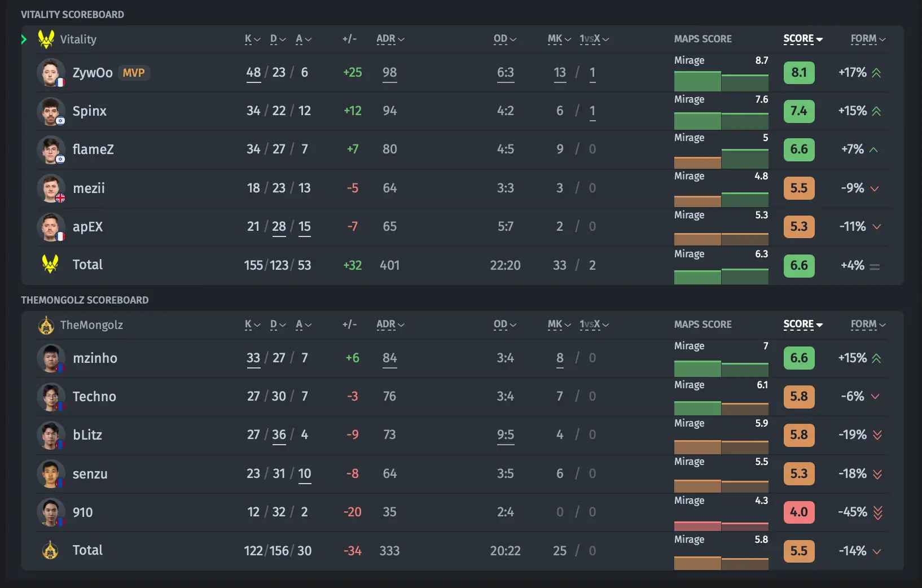Sort TheMongolz table by K column
Screen dimensions: 922x588
pyautogui.click(x=252, y=324)
